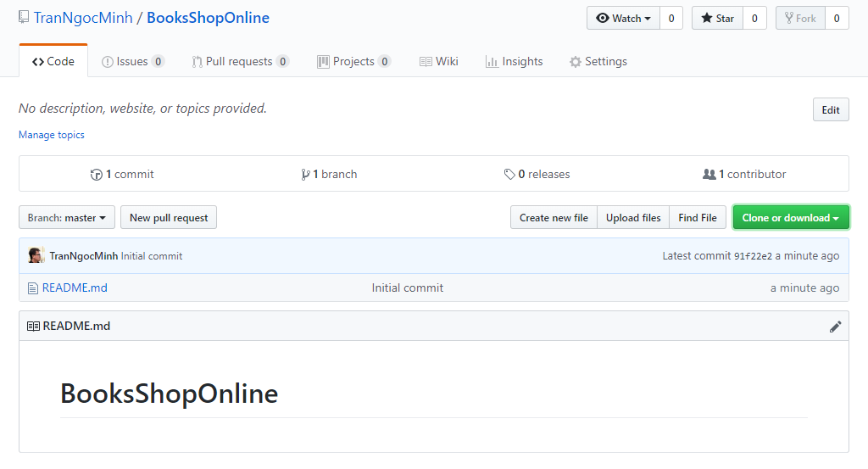The image size is (868, 469).
Task: Go to the Projects tab
Action: pyautogui.click(x=354, y=61)
